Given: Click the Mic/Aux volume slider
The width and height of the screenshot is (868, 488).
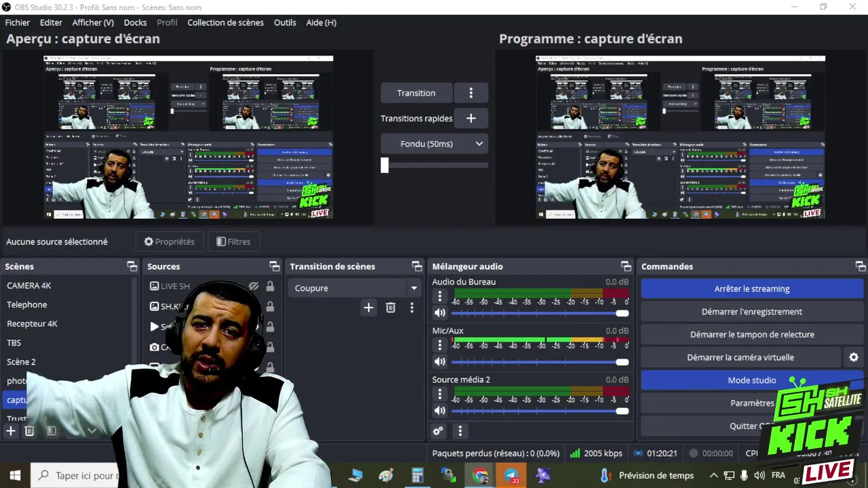Looking at the screenshot, I should click(x=540, y=362).
